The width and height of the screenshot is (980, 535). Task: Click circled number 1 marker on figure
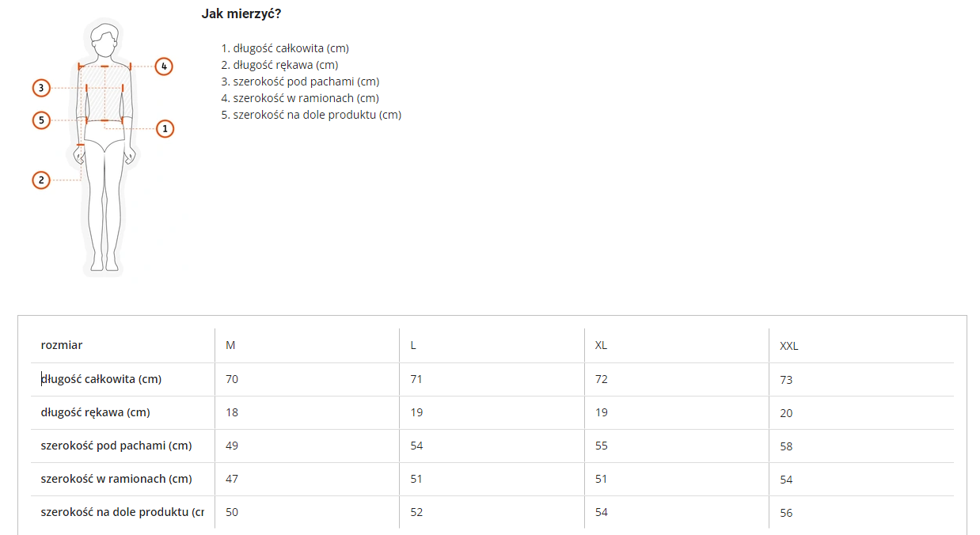coord(165,128)
